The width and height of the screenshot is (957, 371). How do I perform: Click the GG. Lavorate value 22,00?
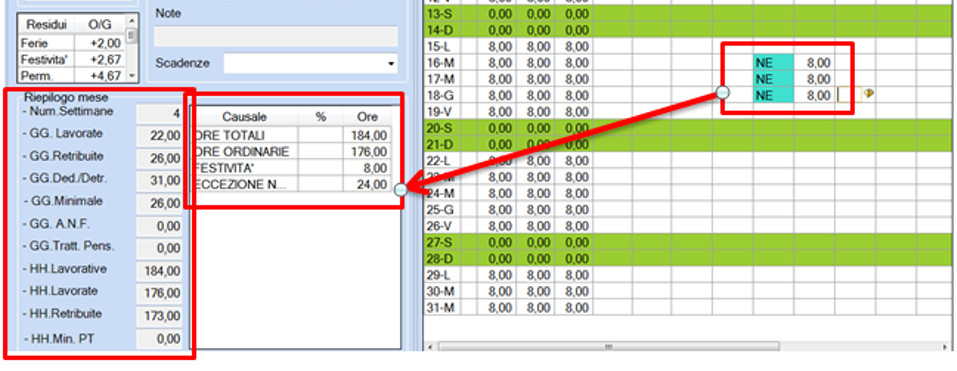click(x=159, y=135)
